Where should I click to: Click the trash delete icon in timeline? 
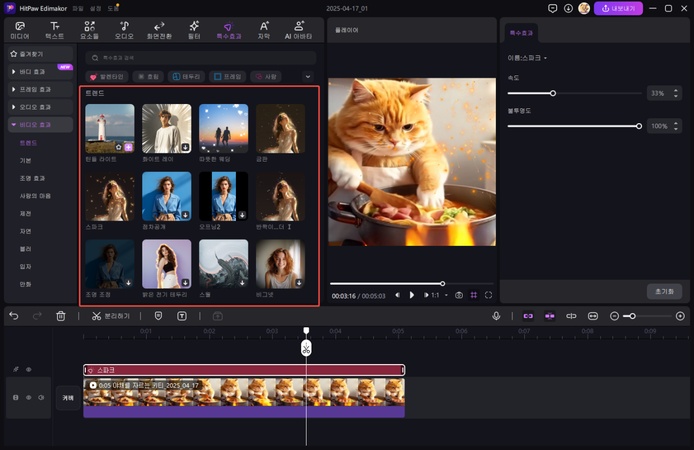[61, 316]
